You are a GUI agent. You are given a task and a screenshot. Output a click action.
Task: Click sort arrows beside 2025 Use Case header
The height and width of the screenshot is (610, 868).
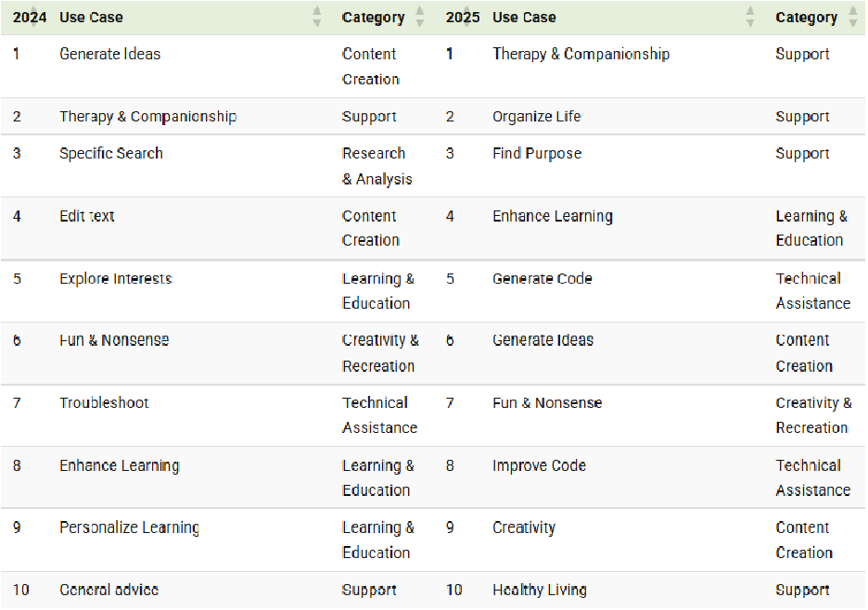[750, 17]
